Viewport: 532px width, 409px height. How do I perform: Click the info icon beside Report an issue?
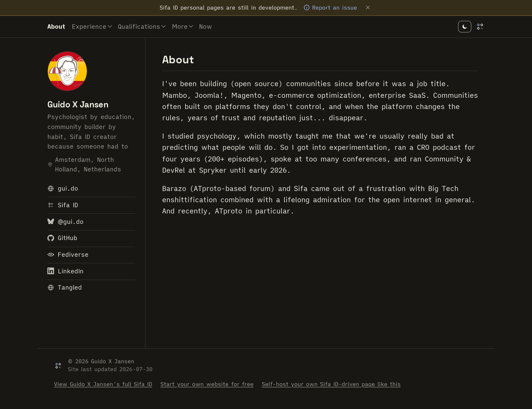[307, 7]
